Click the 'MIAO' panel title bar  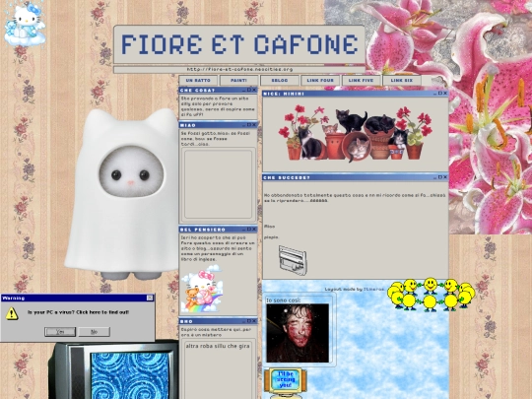[218, 125]
